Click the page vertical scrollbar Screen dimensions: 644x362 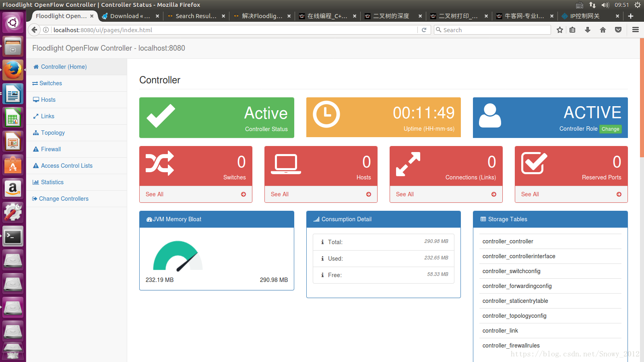pos(642,98)
